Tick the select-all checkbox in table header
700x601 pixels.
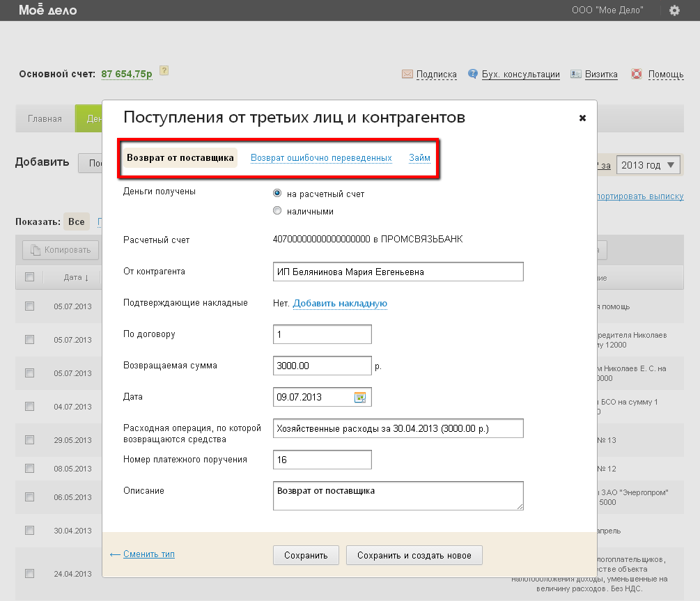click(x=29, y=277)
